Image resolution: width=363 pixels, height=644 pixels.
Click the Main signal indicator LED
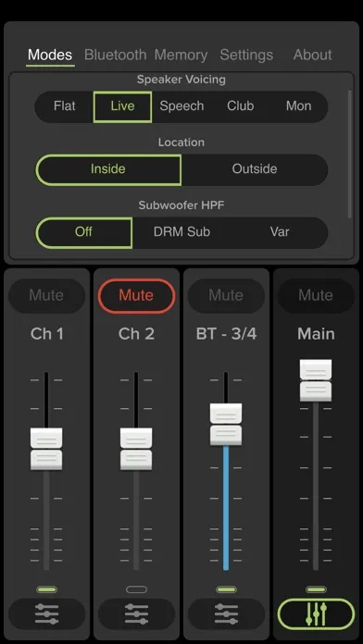click(x=316, y=589)
